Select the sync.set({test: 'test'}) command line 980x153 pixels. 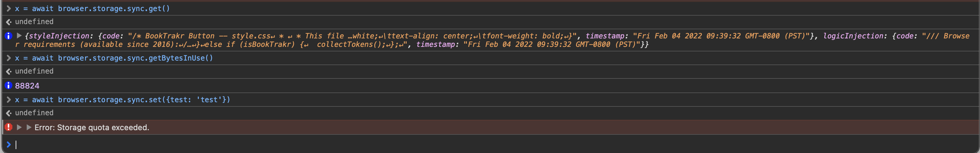[x=122, y=100]
